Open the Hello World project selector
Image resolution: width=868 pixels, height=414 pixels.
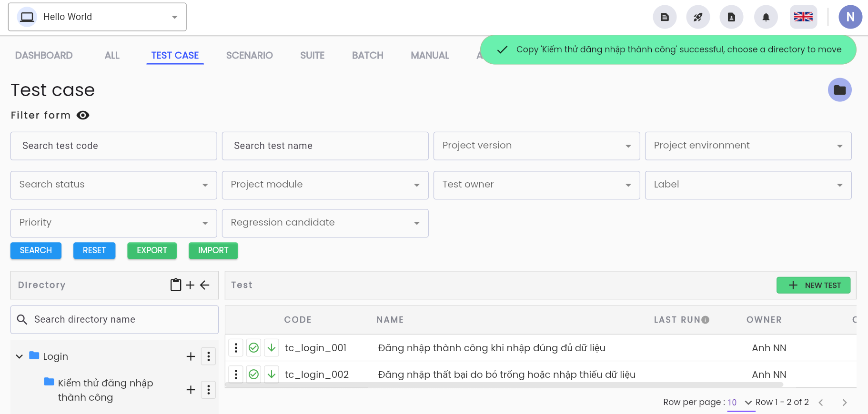click(97, 17)
